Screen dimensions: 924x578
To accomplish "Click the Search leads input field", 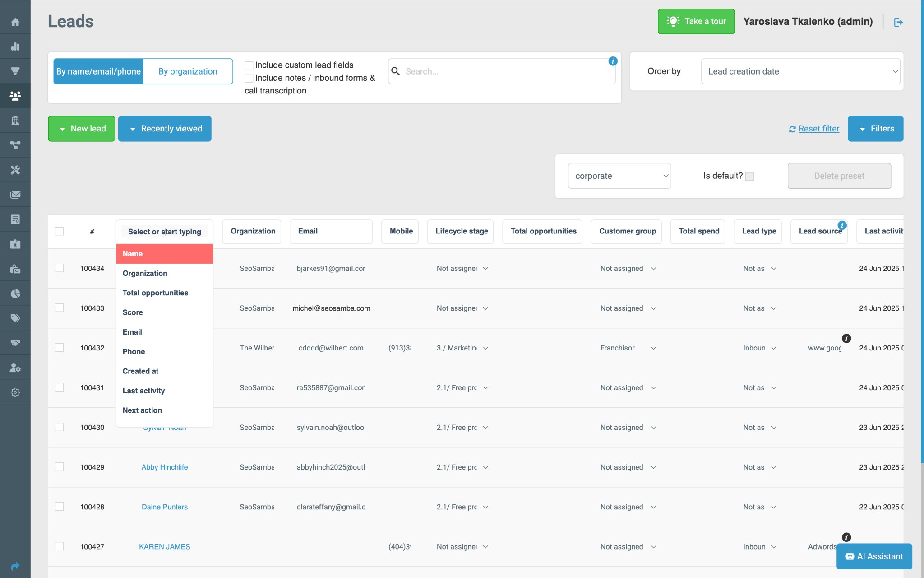I will tap(502, 71).
